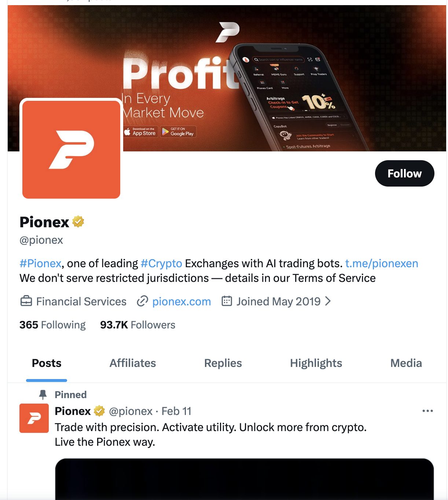Click the t.me/pionexen Telegram link
The width and height of the screenshot is (448, 500).
[382, 263]
